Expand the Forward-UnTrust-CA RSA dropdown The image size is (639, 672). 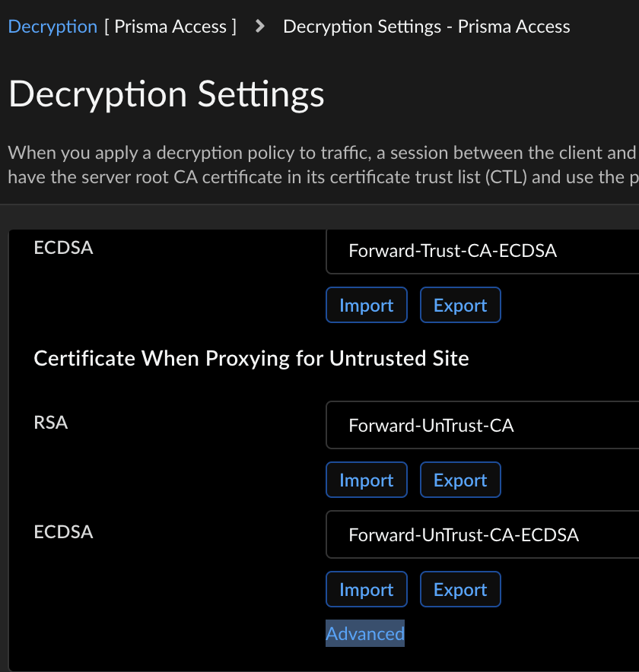(482, 426)
